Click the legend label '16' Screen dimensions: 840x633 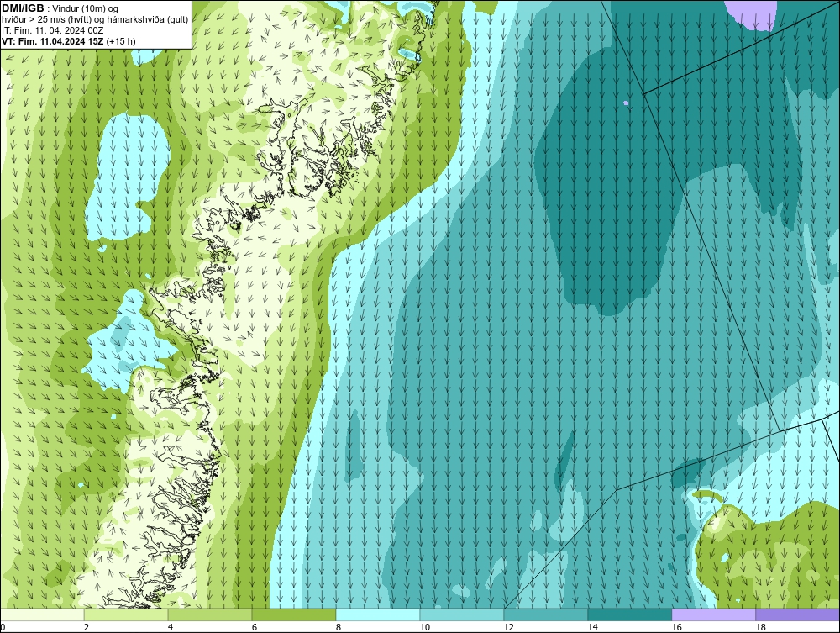pyautogui.click(x=676, y=627)
